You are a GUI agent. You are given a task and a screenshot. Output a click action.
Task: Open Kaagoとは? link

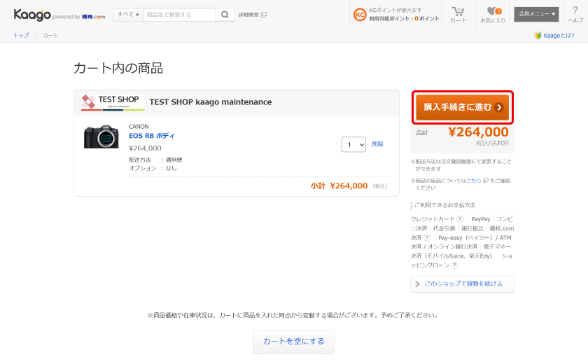pos(559,36)
